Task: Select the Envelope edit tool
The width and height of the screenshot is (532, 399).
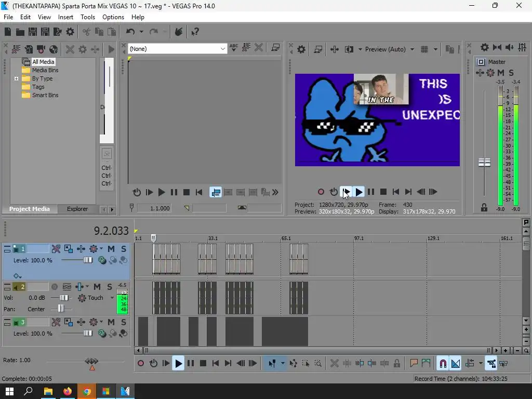Action: point(293,363)
